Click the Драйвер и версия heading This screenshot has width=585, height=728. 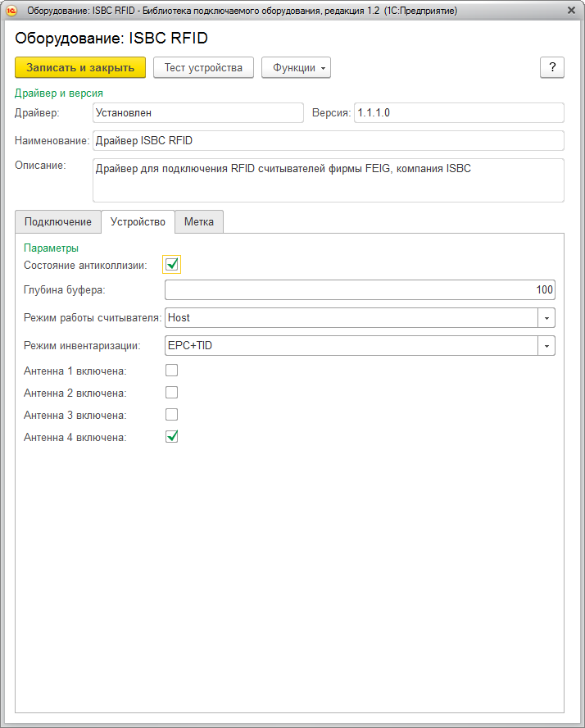[x=59, y=93]
